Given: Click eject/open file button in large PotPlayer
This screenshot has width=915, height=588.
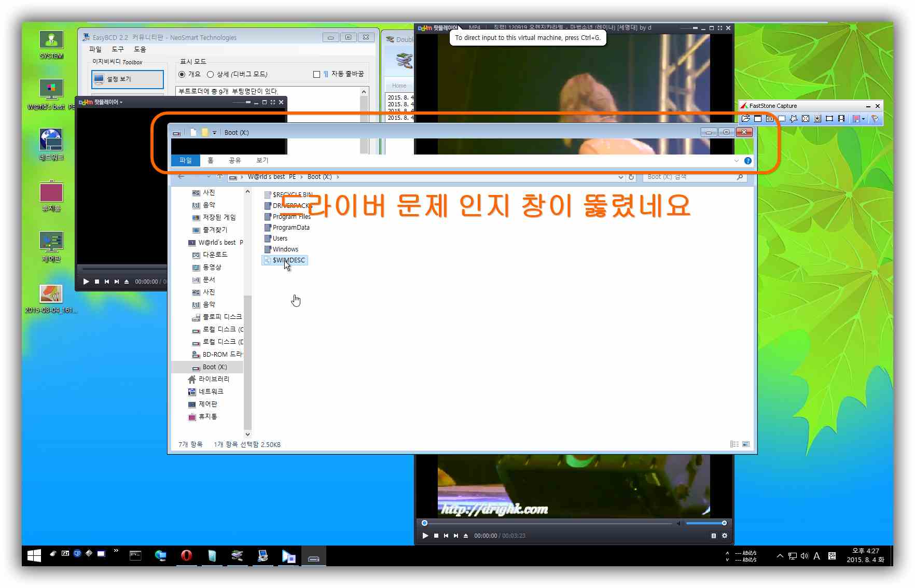Looking at the screenshot, I should pos(466,536).
